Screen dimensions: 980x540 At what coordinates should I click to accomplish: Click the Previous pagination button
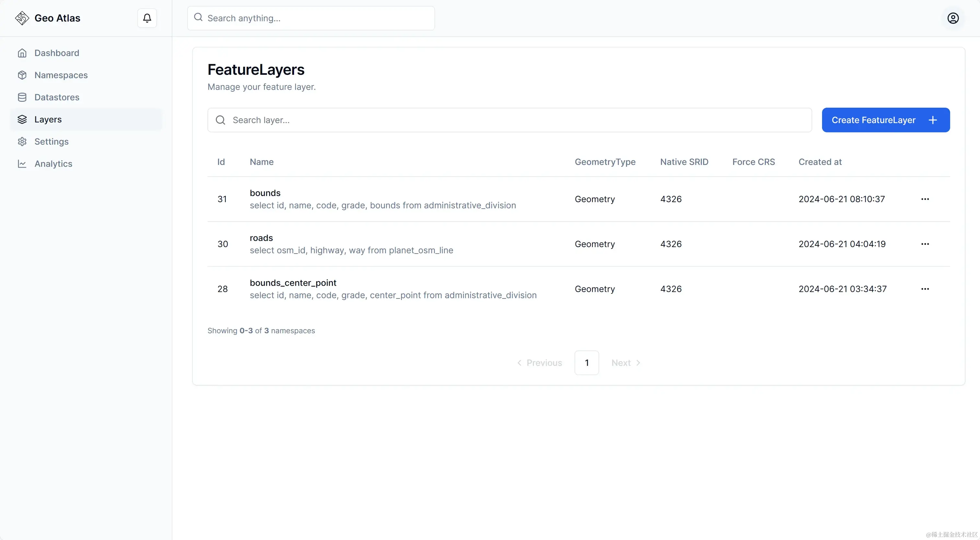[540, 362]
